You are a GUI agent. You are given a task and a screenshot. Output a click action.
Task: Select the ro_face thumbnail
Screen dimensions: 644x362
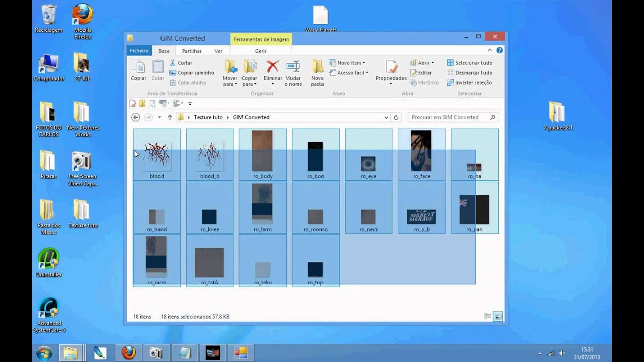(x=422, y=155)
